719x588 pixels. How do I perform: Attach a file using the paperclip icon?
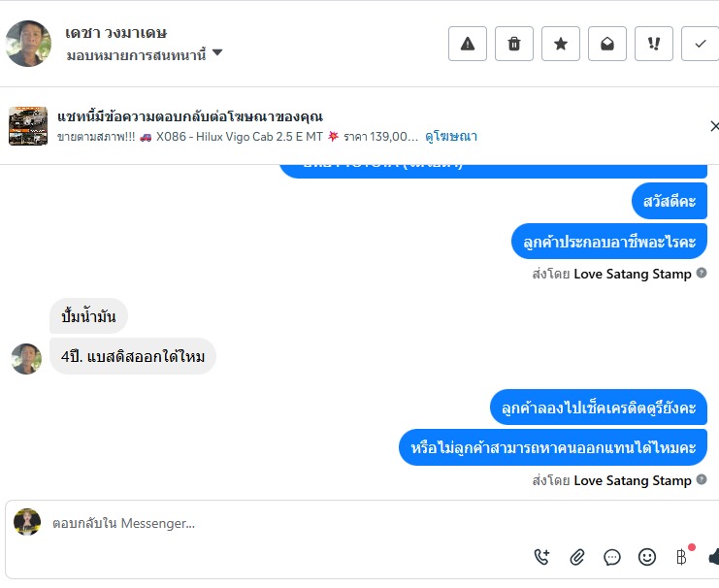577,557
